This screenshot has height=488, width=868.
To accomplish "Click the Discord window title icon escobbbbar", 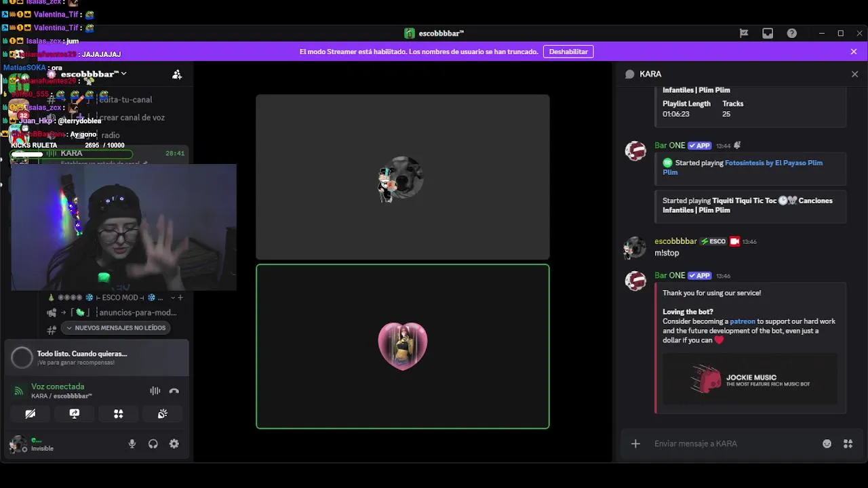I will coord(410,33).
